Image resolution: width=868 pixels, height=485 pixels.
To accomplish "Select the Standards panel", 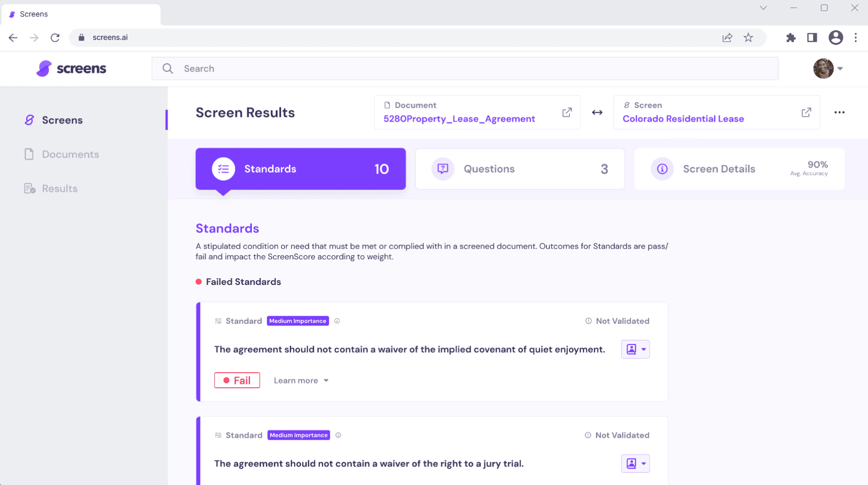I will [300, 169].
